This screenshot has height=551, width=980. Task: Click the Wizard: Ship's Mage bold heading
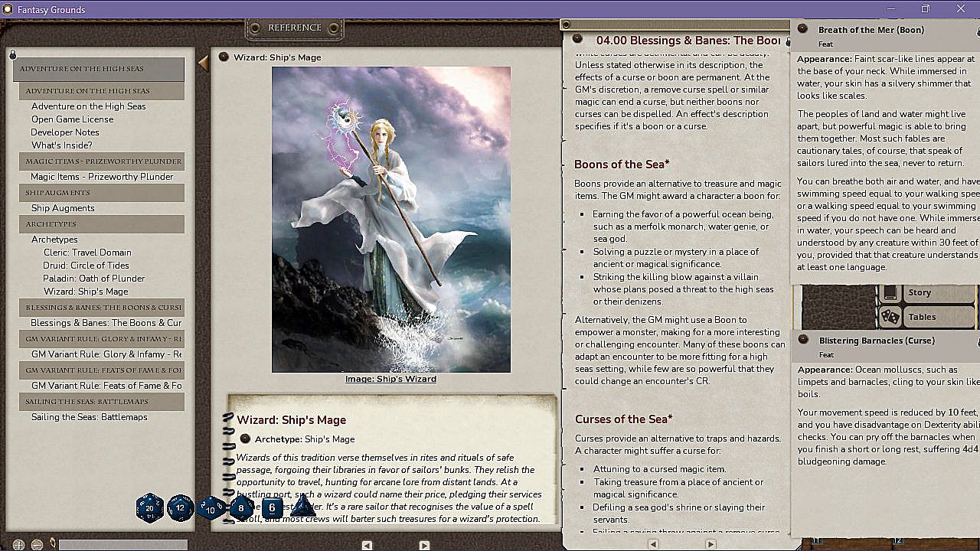(291, 419)
